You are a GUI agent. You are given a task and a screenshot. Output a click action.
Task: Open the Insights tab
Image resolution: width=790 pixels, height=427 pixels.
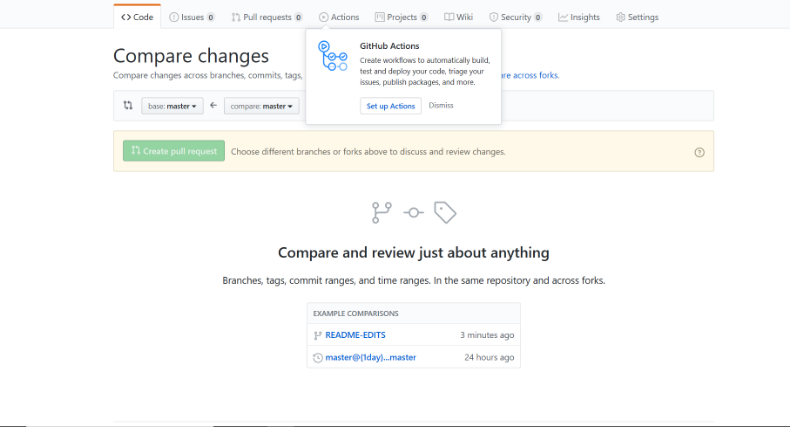[579, 17]
